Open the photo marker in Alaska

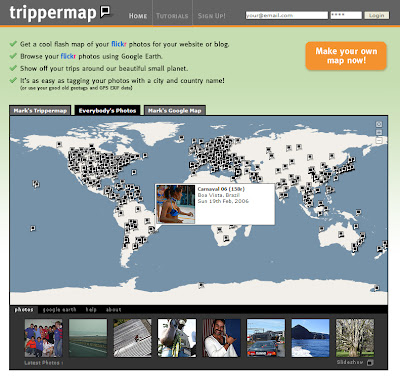pos(59,145)
